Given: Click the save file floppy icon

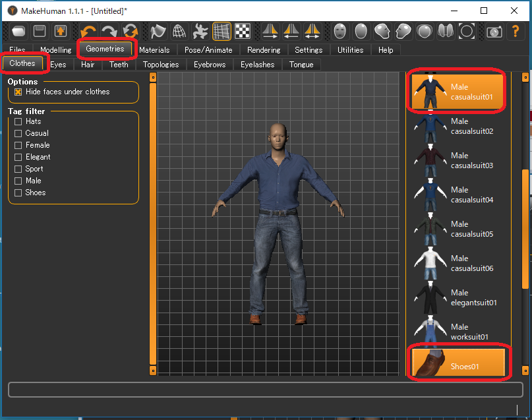Looking at the screenshot, I should tap(40, 31).
